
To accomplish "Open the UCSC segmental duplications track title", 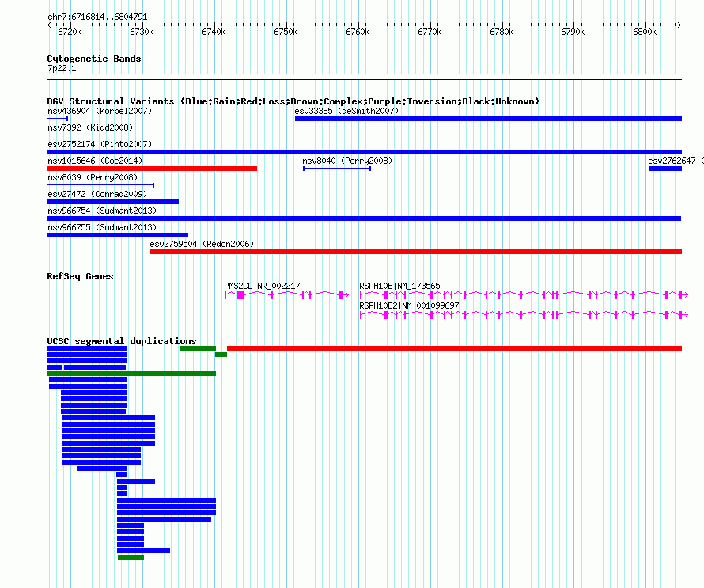I will (x=122, y=341).
